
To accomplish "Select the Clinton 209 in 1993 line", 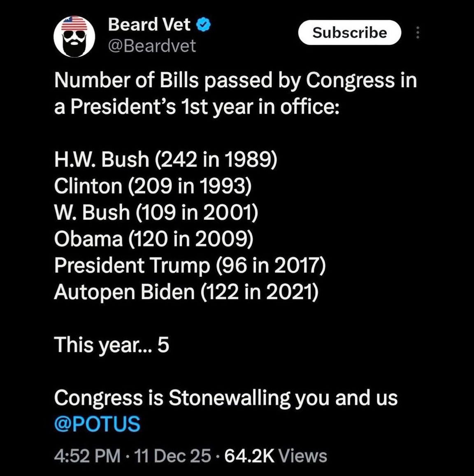I will (153, 186).
